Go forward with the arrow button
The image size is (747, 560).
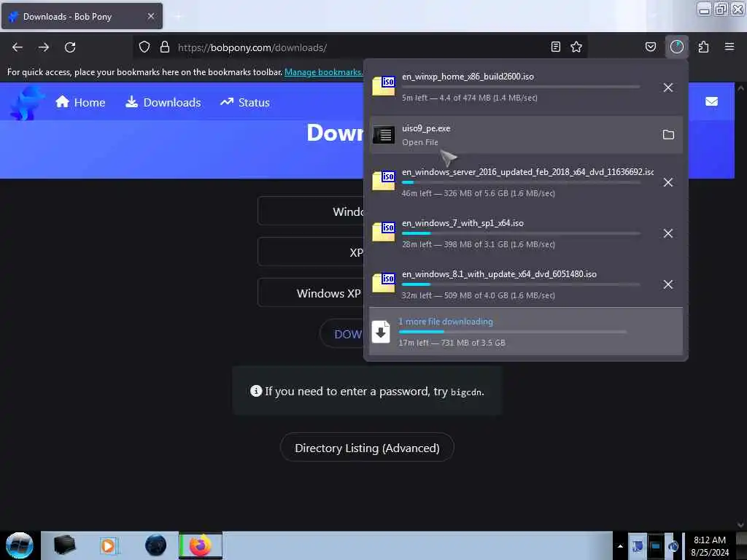(44, 47)
